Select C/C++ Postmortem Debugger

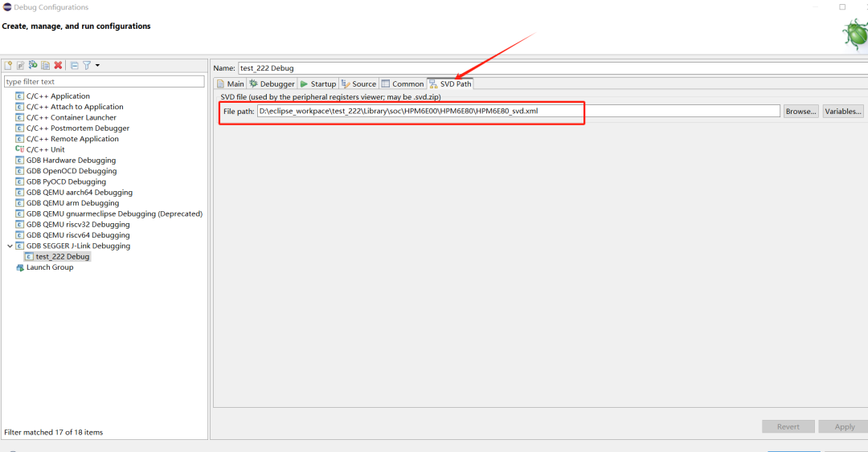[77, 128]
